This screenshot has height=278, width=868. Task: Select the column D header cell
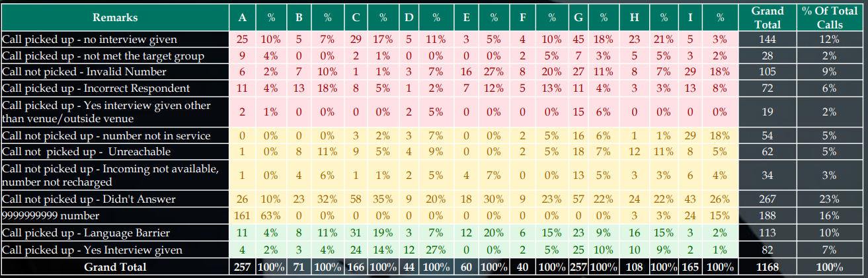tap(409, 17)
